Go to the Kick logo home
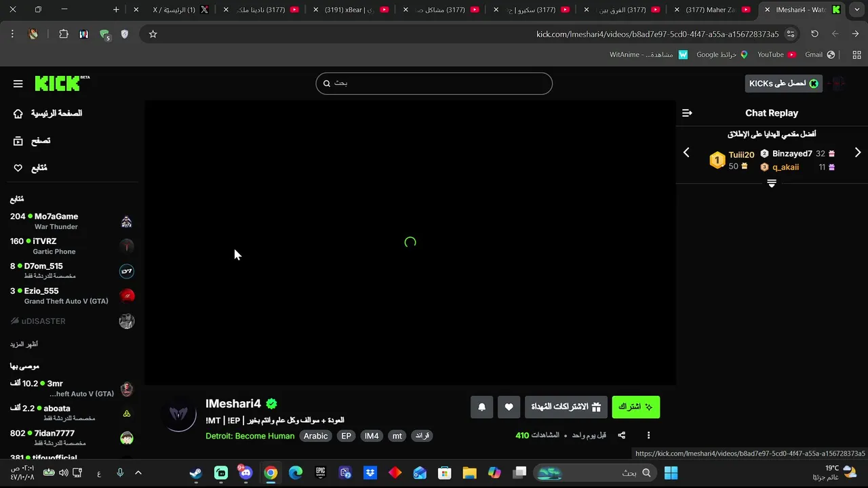Viewport: 868px width, 488px height. coord(62,83)
